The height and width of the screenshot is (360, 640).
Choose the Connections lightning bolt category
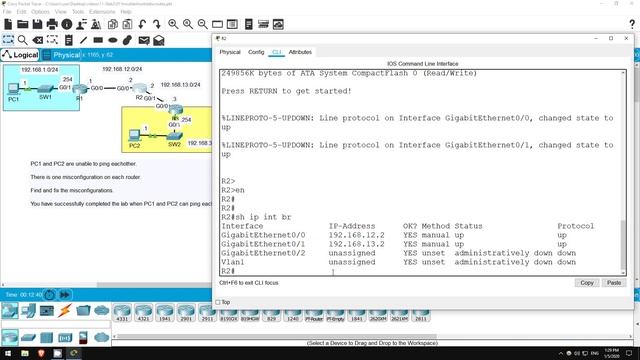(64, 311)
